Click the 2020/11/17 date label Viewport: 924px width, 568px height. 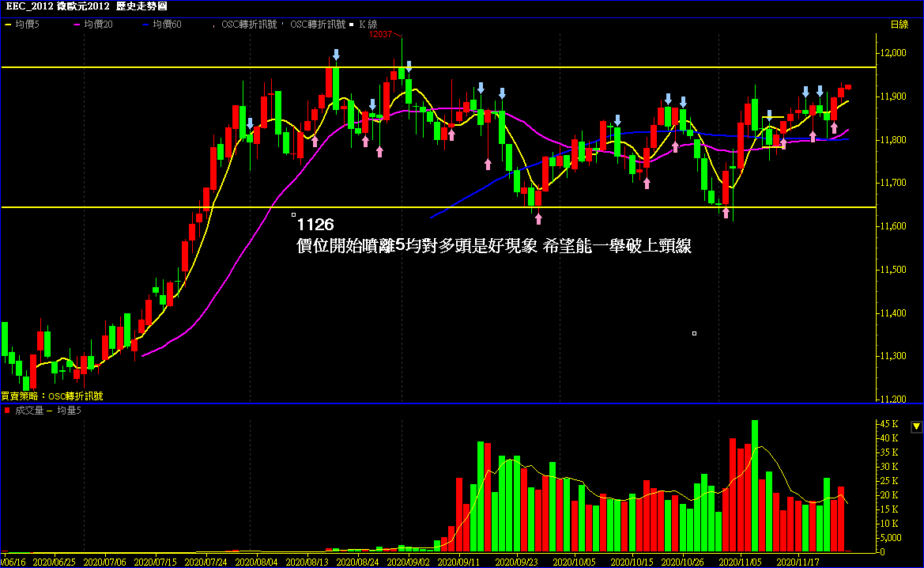[798, 562]
